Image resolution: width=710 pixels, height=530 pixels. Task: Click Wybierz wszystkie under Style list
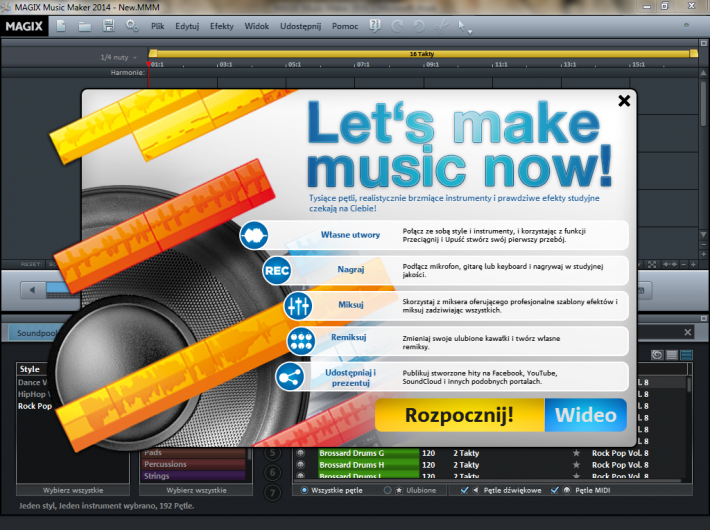73,490
